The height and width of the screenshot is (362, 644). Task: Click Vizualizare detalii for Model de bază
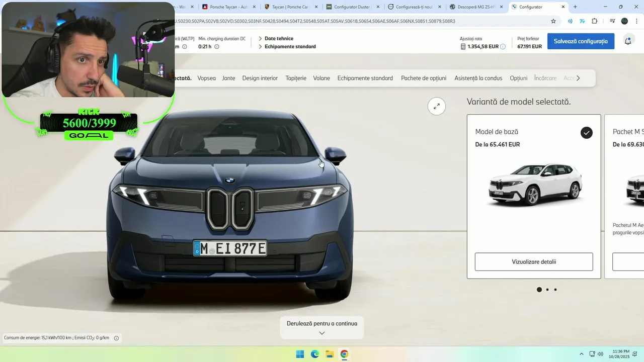[x=534, y=262]
